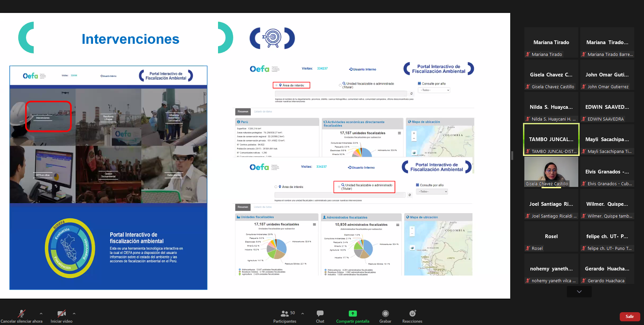Click upper search refresh icon

[x=411, y=94]
